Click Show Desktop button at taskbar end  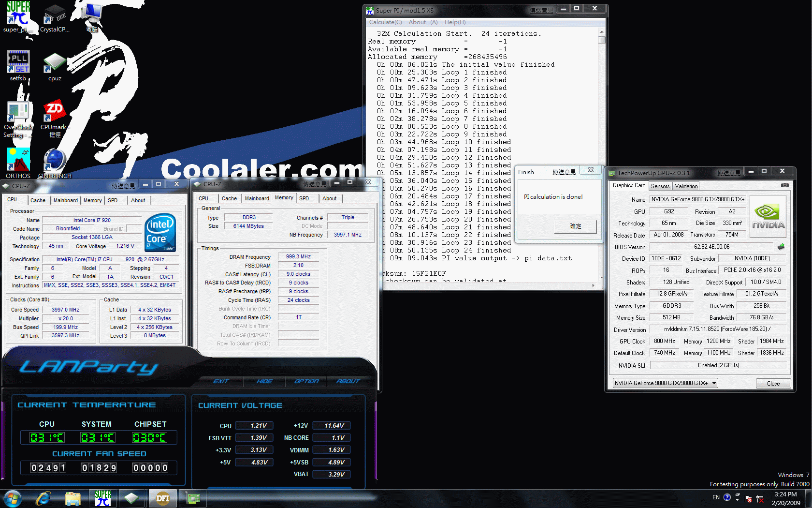(x=808, y=499)
